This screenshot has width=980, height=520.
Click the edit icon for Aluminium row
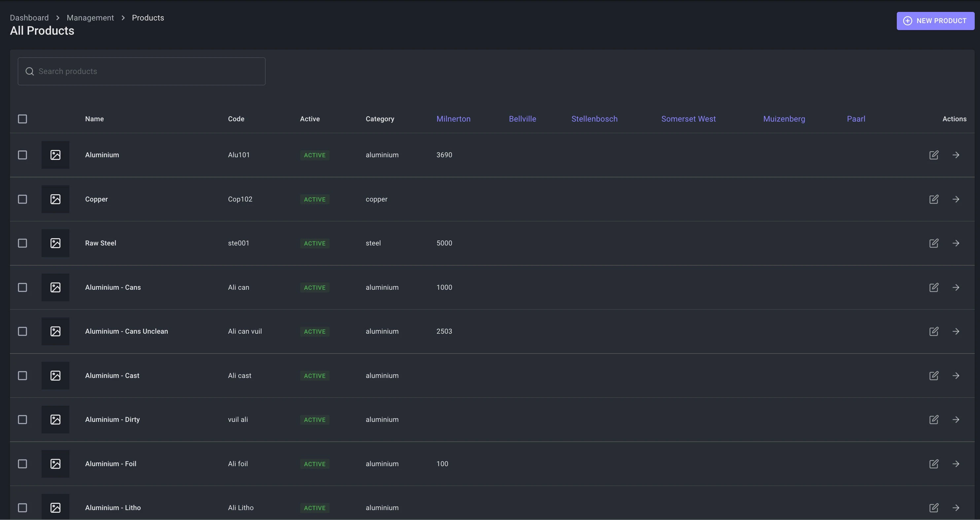click(x=933, y=155)
